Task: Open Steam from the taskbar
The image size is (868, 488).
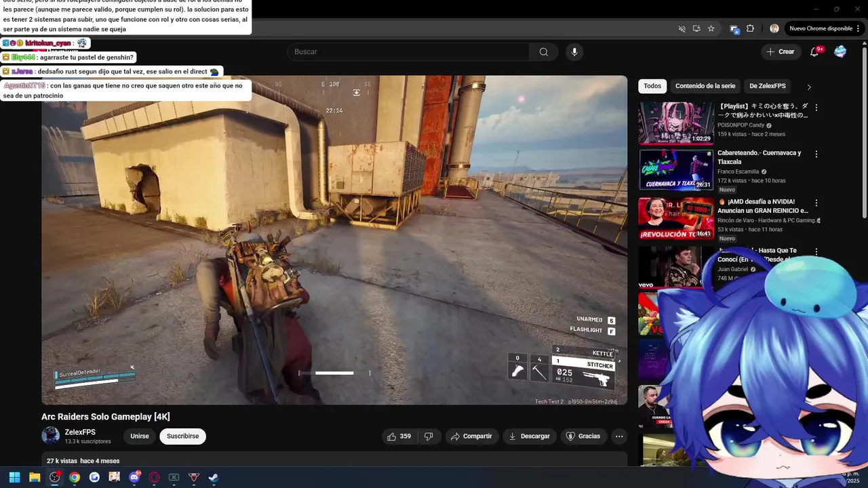Action: click(213, 477)
